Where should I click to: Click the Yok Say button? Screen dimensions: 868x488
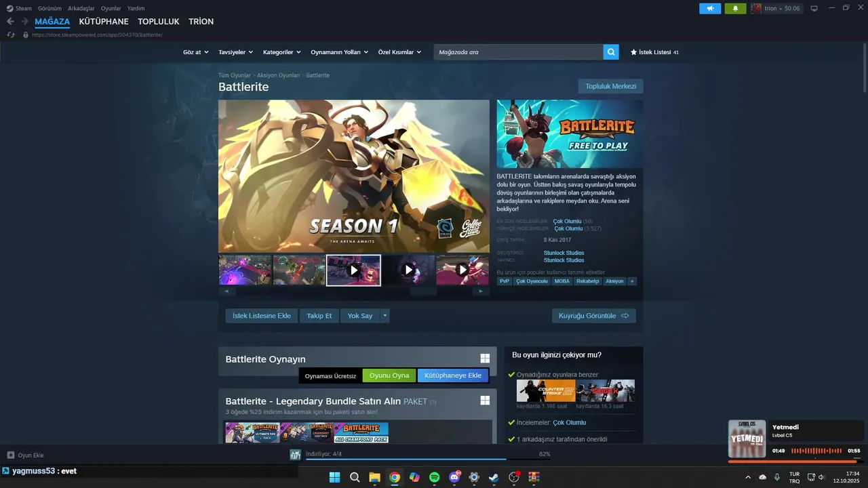pyautogui.click(x=360, y=316)
